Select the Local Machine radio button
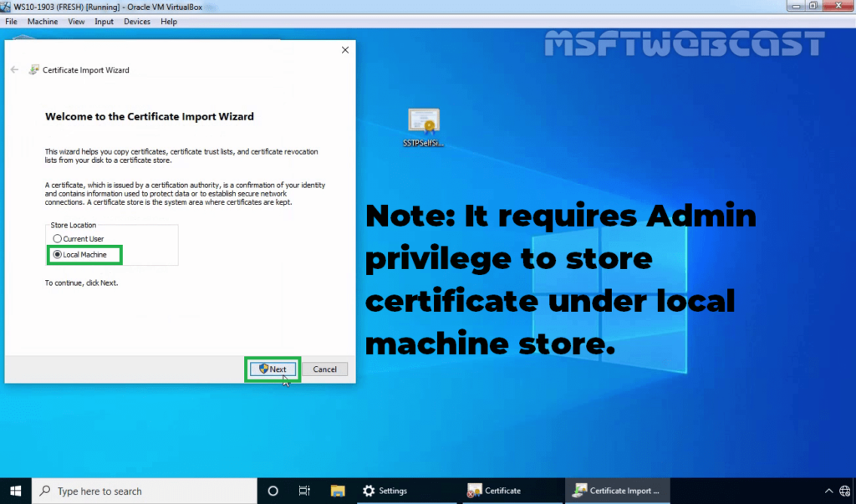 pyautogui.click(x=58, y=254)
